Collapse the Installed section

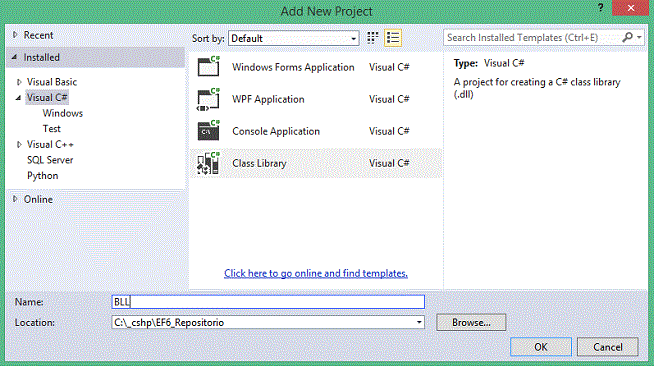coord(15,57)
